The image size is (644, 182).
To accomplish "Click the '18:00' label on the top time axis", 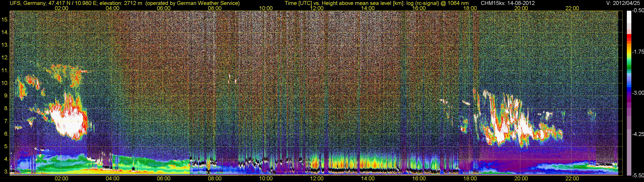I will [x=470, y=8].
